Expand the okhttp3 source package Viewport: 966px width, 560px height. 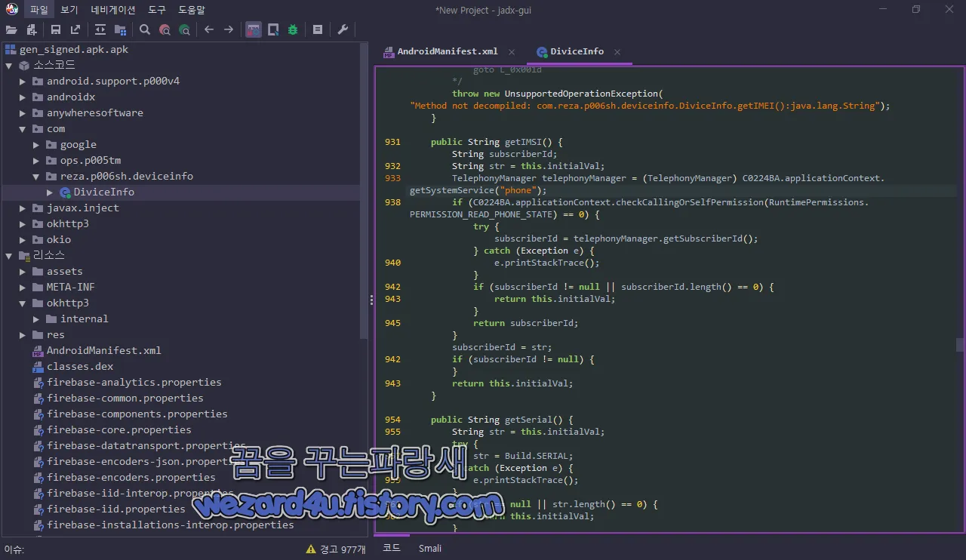(x=23, y=224)
